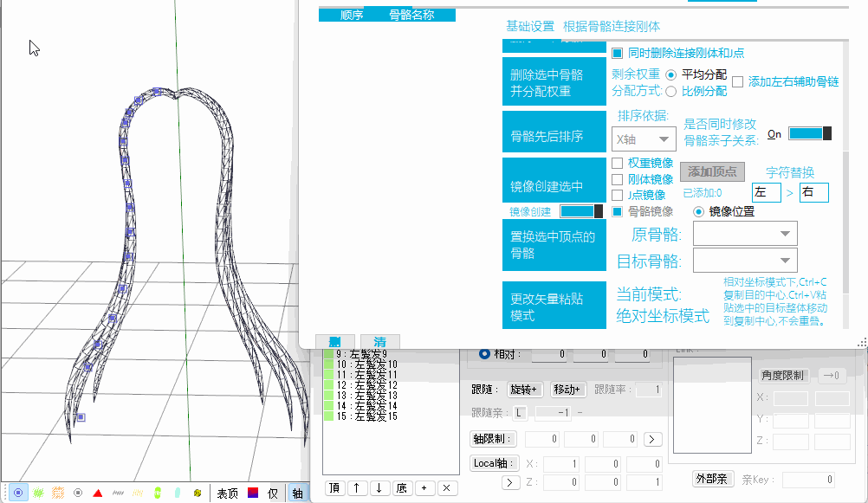Toggle the green bone-display icon
The height and width of the screenshot is (503, 868).
[157, 493]
